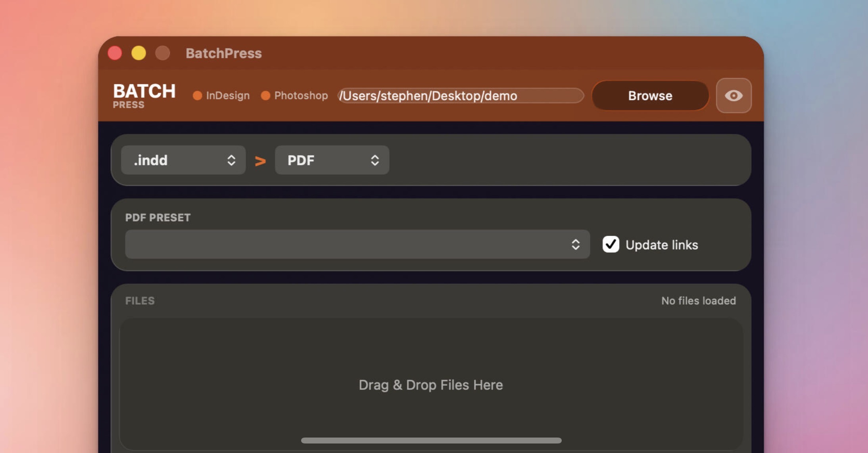The image size is (868, 453).
Task: Click the orange arrow between format dropdowns
Action: click(260, 161)
